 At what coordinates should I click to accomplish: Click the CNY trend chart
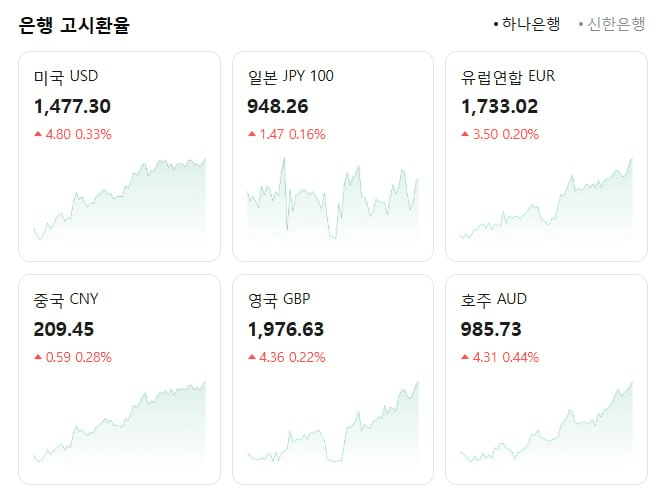[x=119, y=423]
